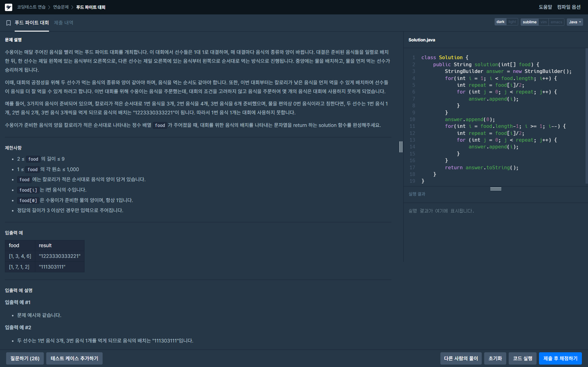
Task: Select the 푸드 파이트 대회 tab
Action: coord(32,23)
